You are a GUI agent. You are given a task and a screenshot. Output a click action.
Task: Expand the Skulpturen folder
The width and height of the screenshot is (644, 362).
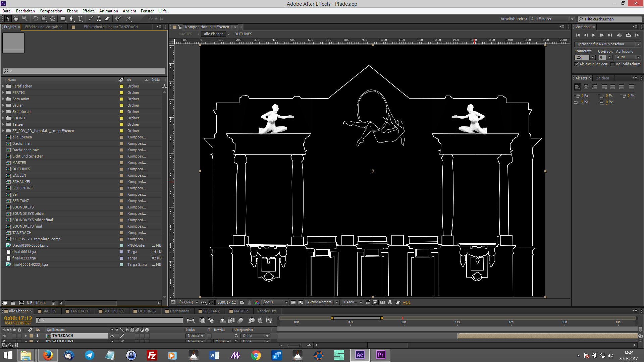click(x=3, y=112)
